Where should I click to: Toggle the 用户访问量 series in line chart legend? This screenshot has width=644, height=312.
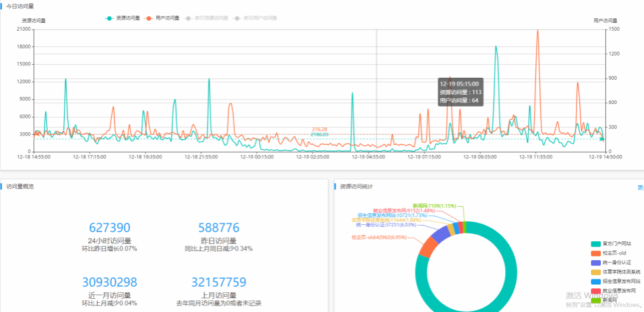point(162,18)
